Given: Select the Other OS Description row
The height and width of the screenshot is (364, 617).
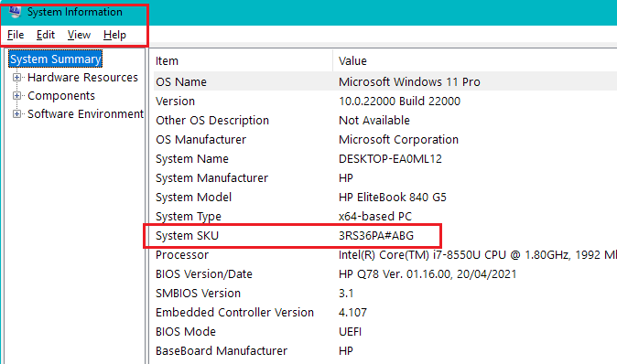Looking at the screenshot, I should pyautogui.click(x=385, y=121).
